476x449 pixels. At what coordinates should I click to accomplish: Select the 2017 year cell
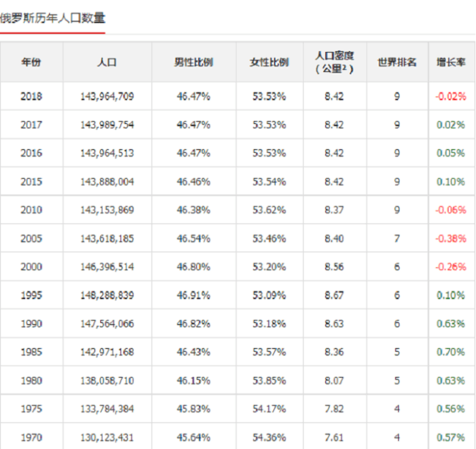(31, 125)
